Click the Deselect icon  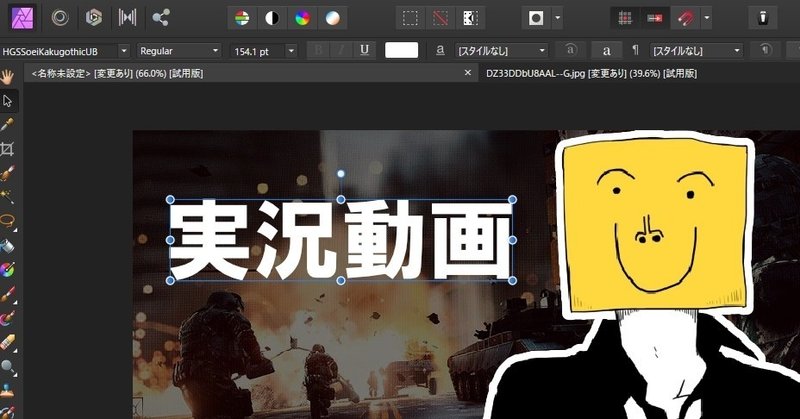tap(440, 18)
